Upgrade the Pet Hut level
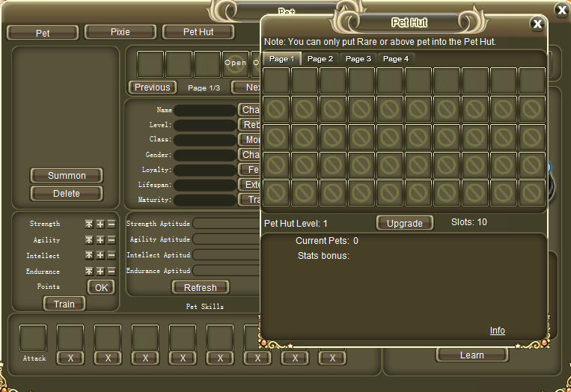This screenshot has height=392, width=571. click(x=404, y=223)
